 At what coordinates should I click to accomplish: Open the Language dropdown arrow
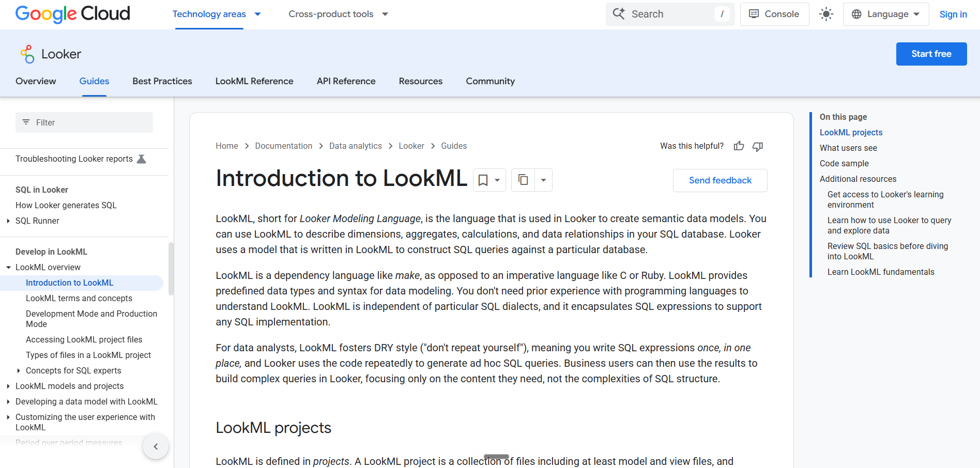916,14
